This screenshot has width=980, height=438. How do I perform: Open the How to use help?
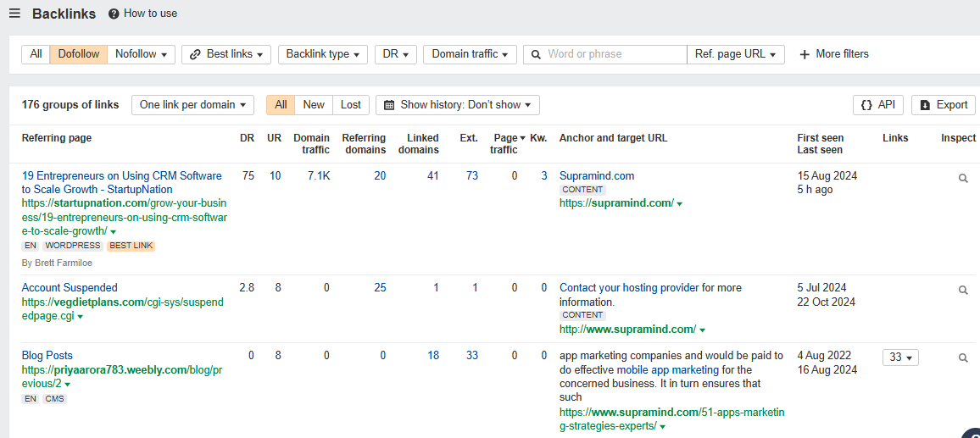143,13
